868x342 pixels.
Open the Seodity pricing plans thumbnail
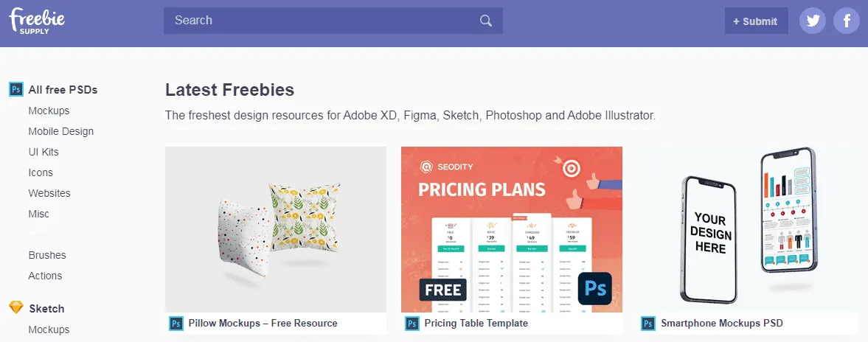(x=512, y=228)
